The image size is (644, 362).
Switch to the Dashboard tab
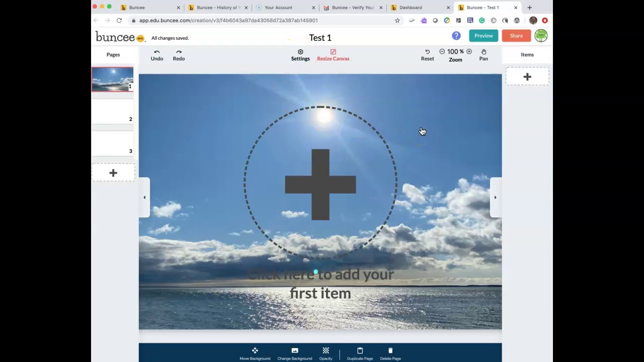pyautogui.click(x=420, y=8)
